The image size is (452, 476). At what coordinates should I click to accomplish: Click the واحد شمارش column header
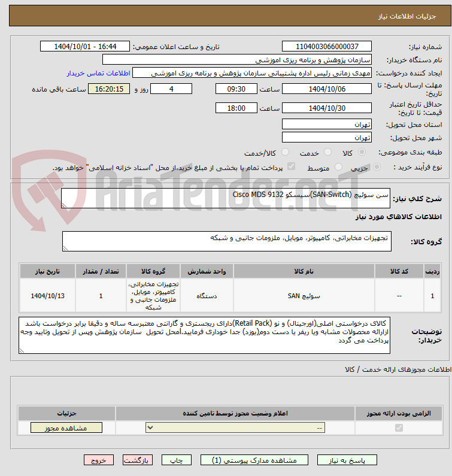tap(207, 271)
